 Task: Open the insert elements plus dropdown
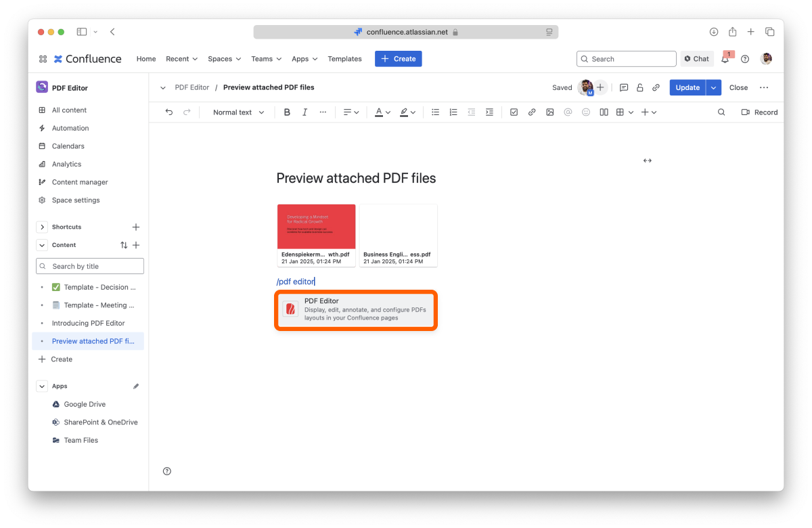coord(649,112)
